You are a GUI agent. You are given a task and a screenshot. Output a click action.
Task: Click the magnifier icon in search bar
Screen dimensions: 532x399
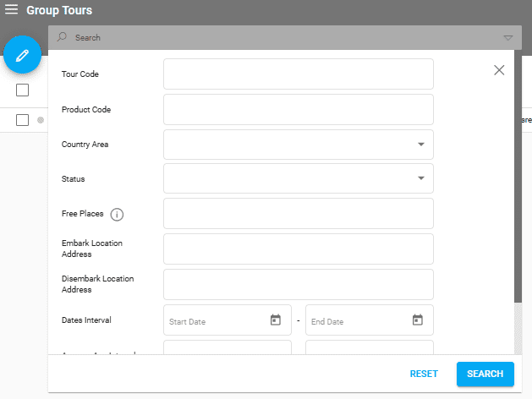tap(62, 38)
